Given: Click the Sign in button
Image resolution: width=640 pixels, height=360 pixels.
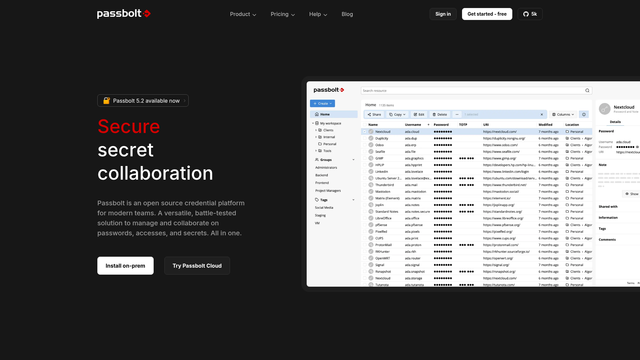Looking at the screenshot, I should pos(443,14).
